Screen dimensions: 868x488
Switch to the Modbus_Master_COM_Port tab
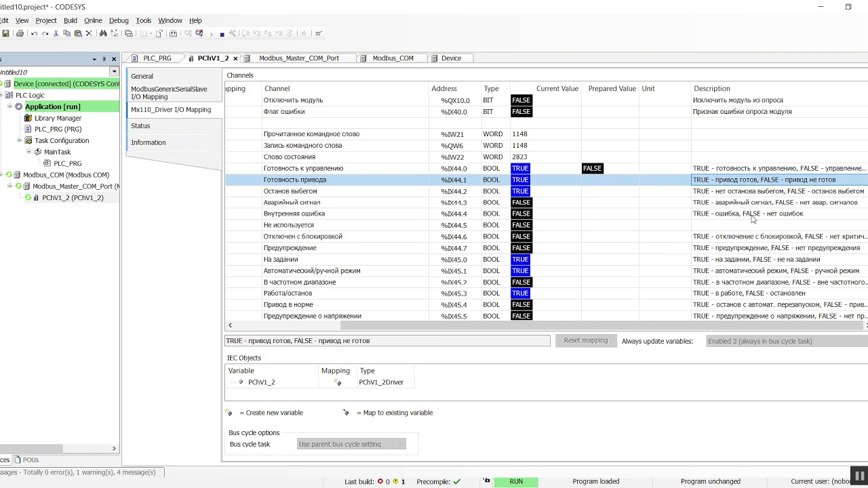coord(298,58)
